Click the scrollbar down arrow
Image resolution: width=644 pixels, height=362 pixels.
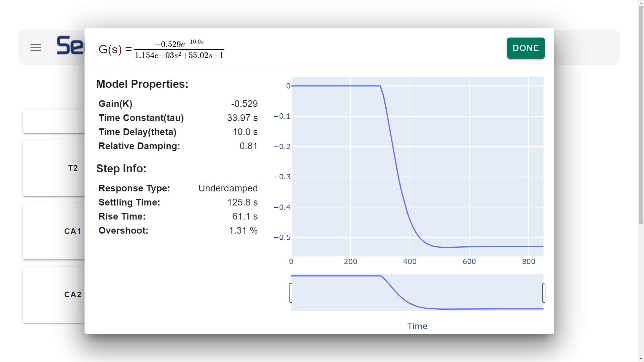tap(641, 359)
